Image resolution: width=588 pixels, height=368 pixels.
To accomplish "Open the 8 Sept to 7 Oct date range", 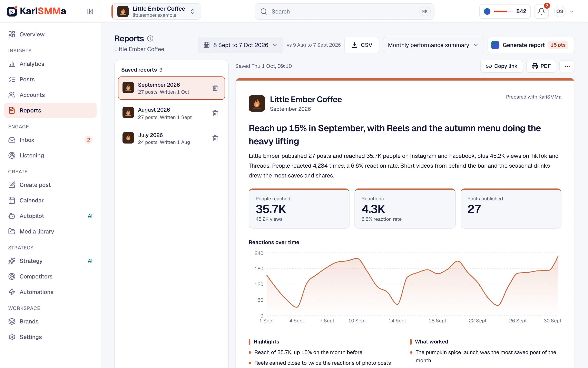I will click(241, 45).
